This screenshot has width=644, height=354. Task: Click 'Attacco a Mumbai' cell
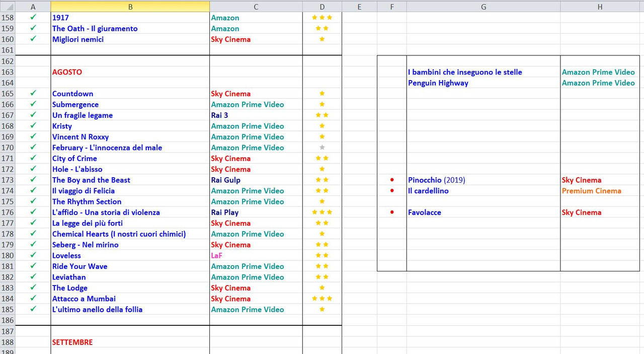click(130, 299)
